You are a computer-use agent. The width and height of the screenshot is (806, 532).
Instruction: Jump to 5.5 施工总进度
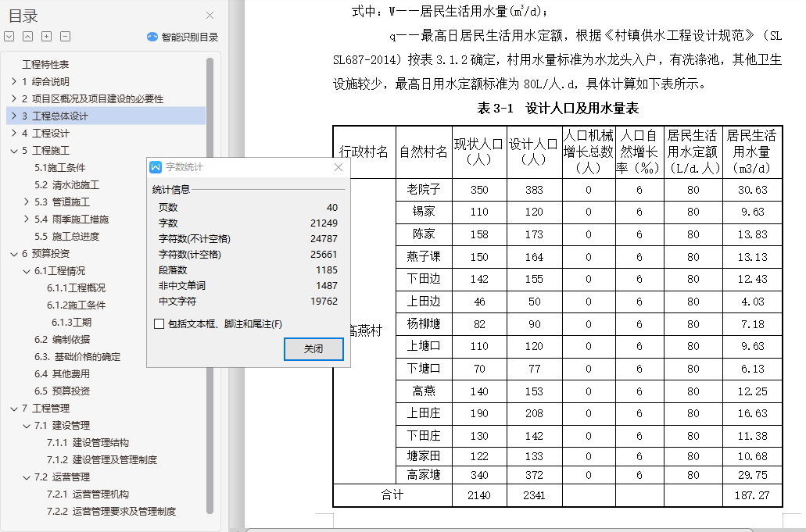pyautogui.click(x=66, y=237)
